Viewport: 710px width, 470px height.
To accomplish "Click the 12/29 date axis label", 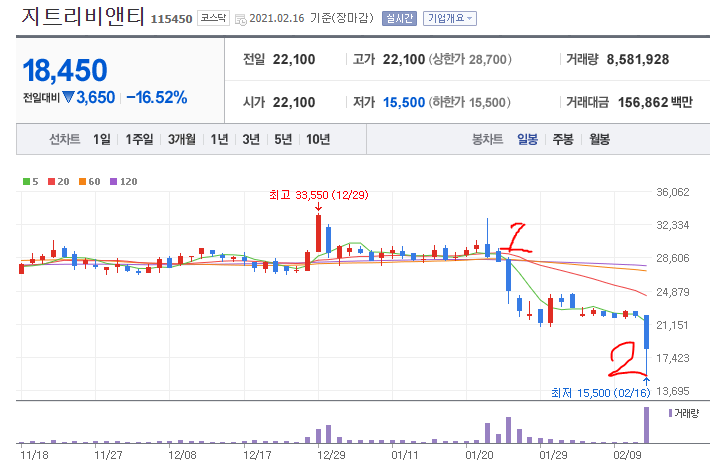I will (331, 455).
